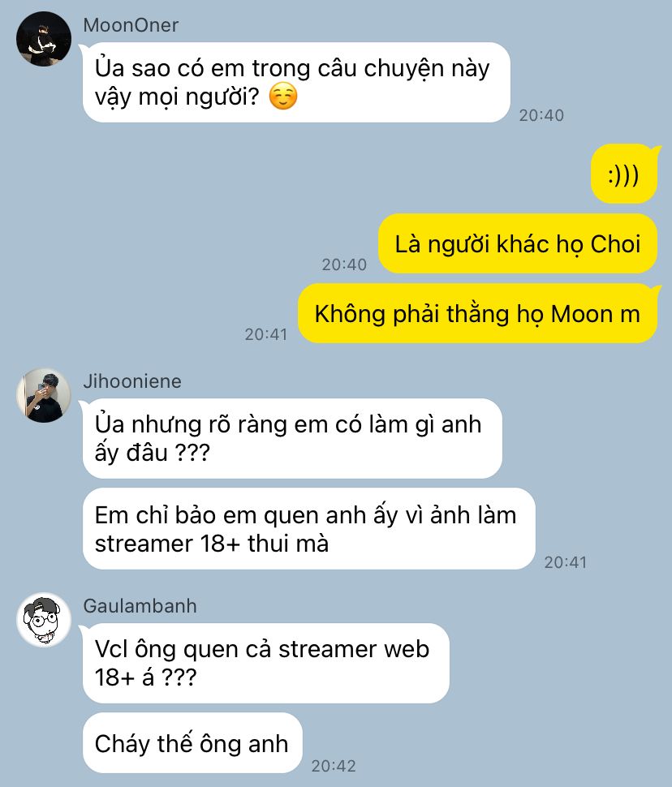Tap the "Là người khác họ Choi" bubble
This screenshot has width=672, height=787.
(517, 244)
